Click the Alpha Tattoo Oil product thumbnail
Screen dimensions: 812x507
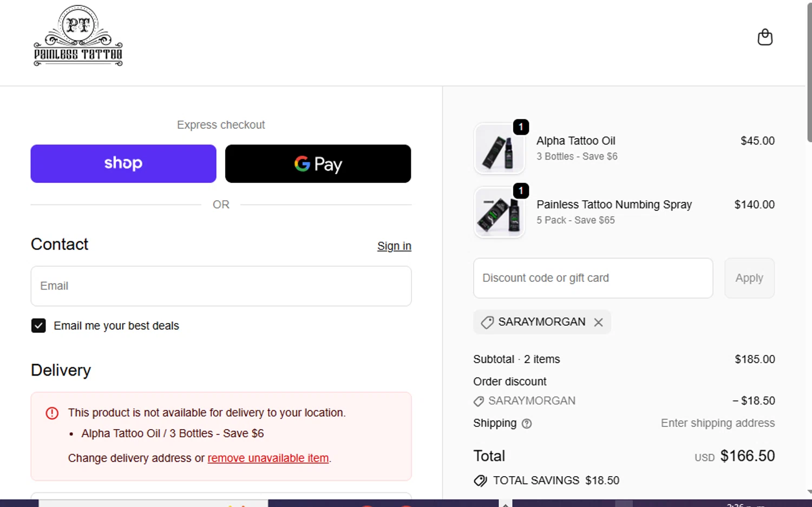(499, 149)
